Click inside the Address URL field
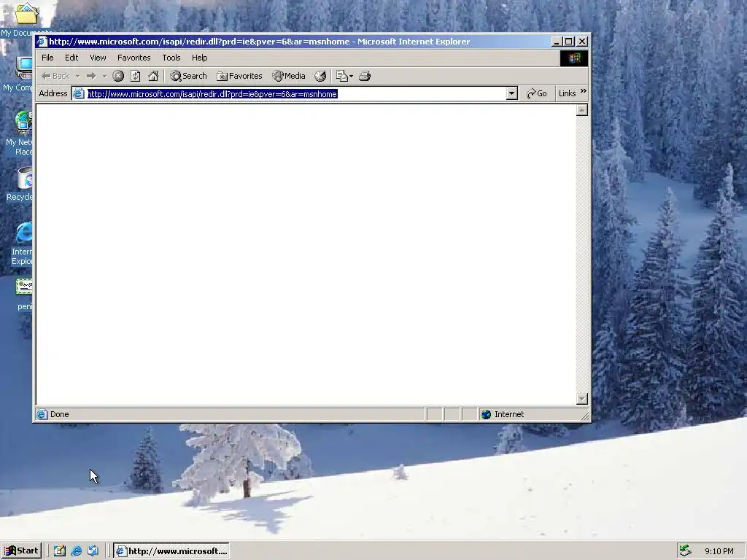Viewport: 747px width, 560px height. (x=295, y=94)
